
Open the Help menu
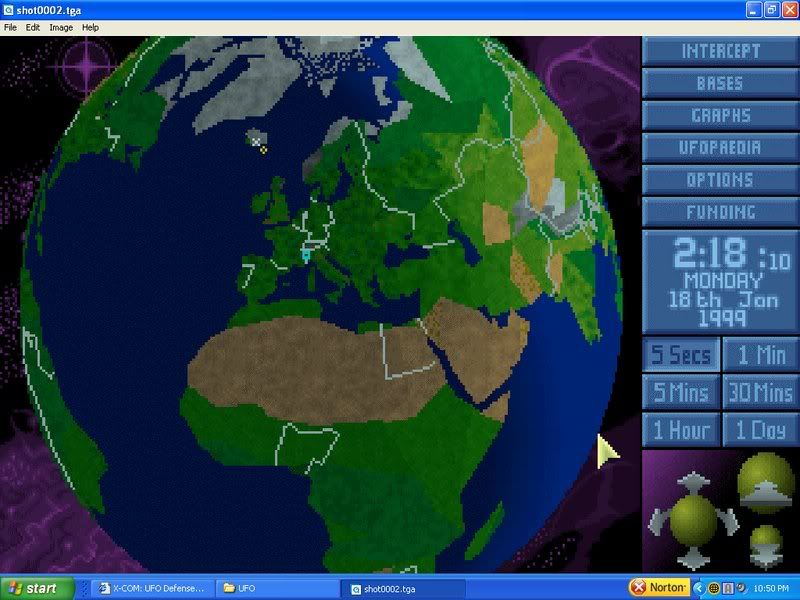pos(90,28)
